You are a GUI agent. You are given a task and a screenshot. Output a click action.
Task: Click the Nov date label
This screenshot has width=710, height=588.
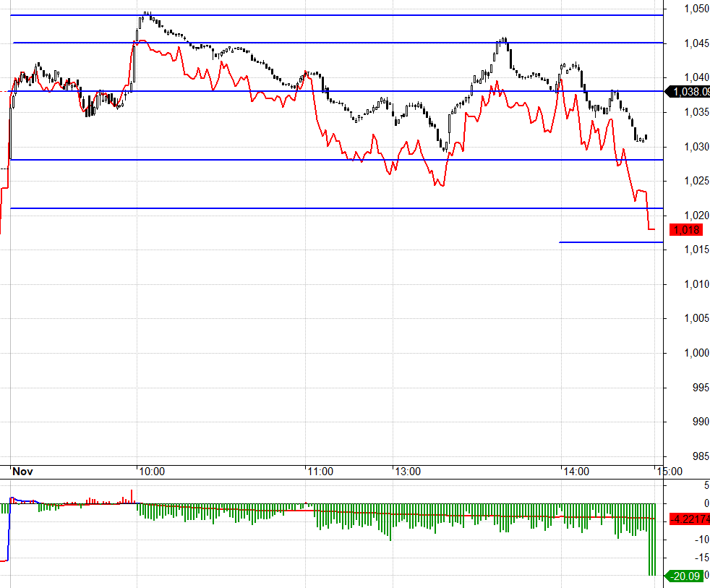pos(23,472)
